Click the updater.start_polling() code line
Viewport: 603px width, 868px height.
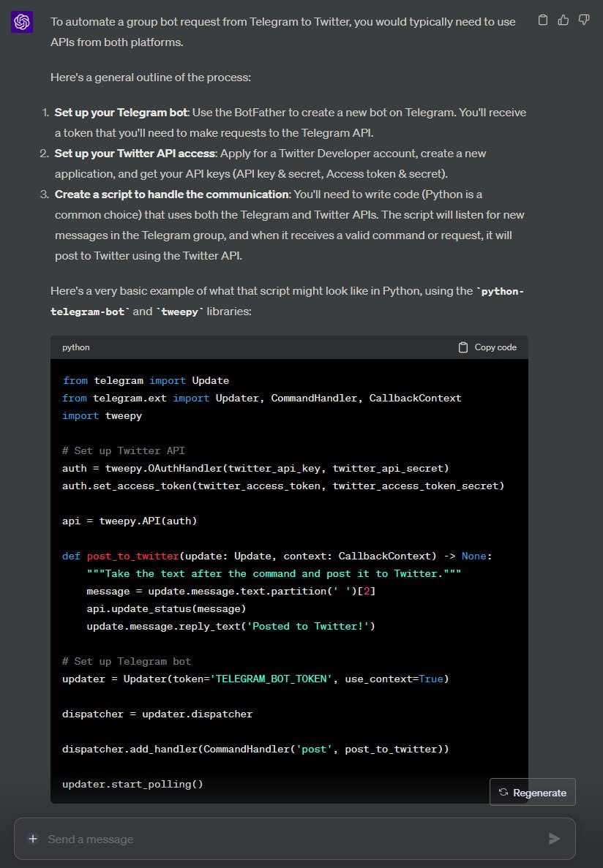[x=132, y=784]
